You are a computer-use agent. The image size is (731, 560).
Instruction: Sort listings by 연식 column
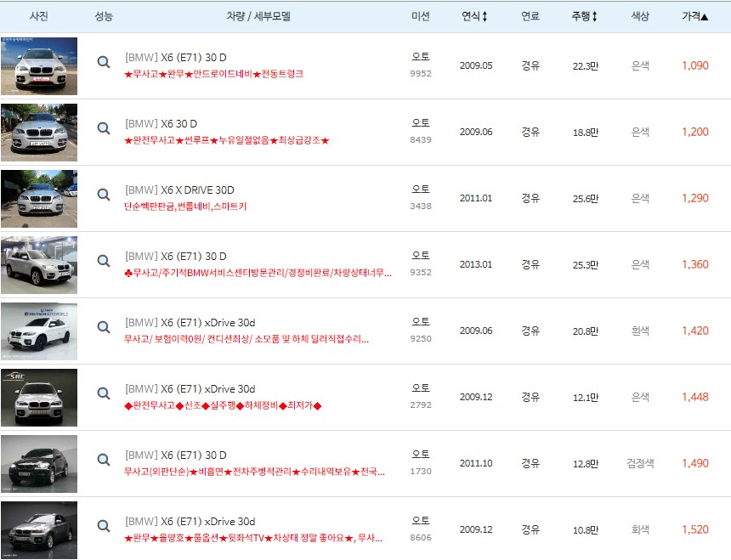tap(474, 16)
